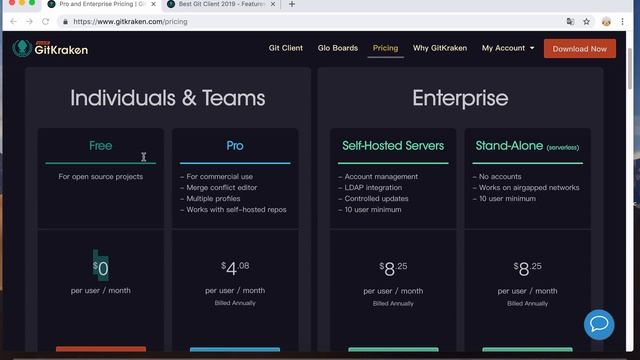This screenshot has width=640, height=360.
Task: Close the Best Git Client 2019 tab
Action: pyautogui.click(x=273, y=4)
